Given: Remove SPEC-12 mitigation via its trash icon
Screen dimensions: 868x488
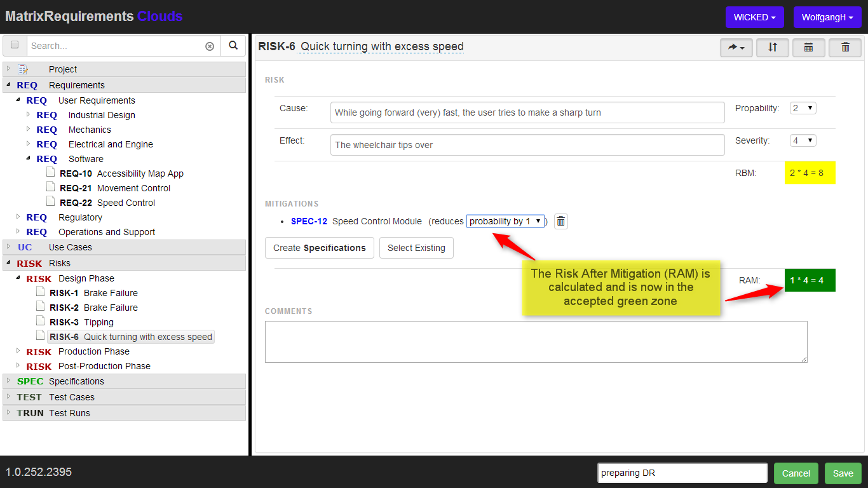Looking at the screenshot, I should 561,221.
